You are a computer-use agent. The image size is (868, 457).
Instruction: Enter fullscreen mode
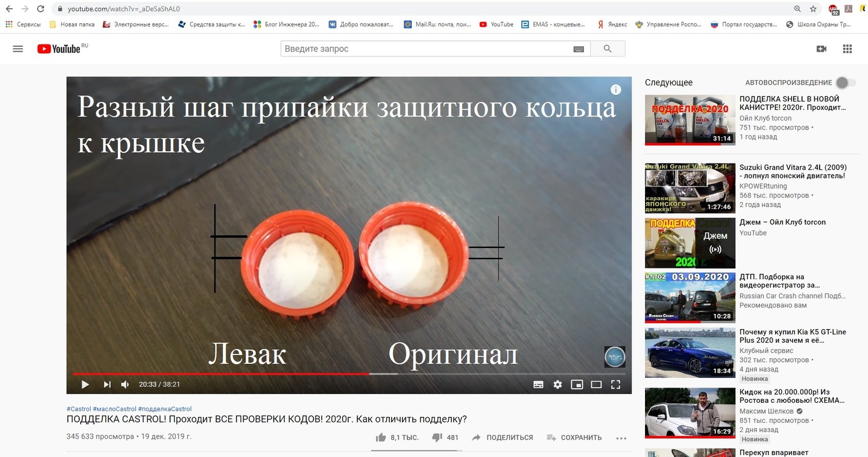pyautogui.click(x=616, y=384)
